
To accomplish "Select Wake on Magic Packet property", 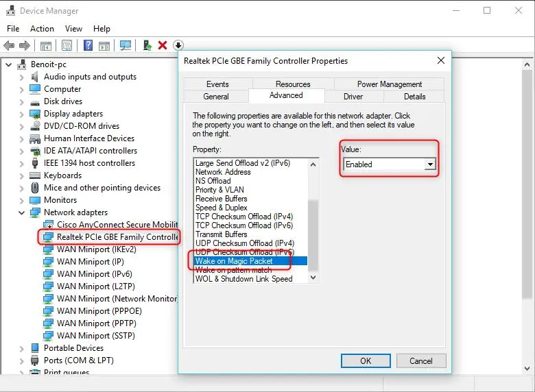I will (x=251, y=261).
